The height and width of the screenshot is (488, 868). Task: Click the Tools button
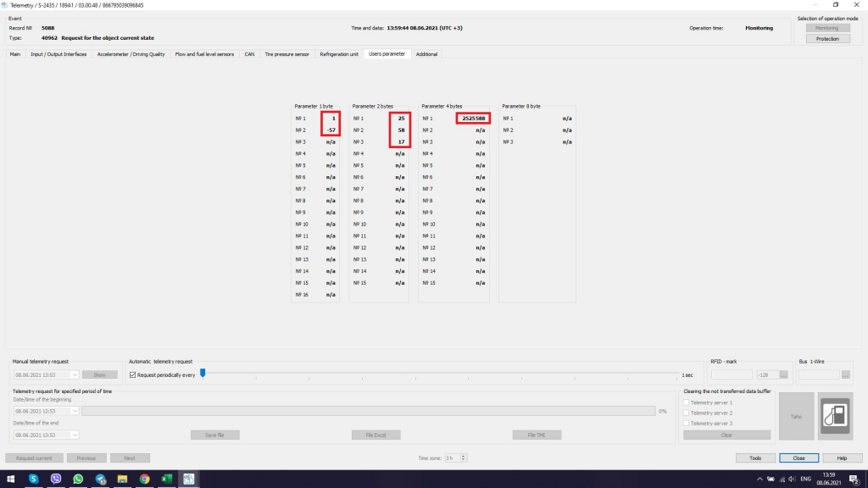click(x=755, y=457)
